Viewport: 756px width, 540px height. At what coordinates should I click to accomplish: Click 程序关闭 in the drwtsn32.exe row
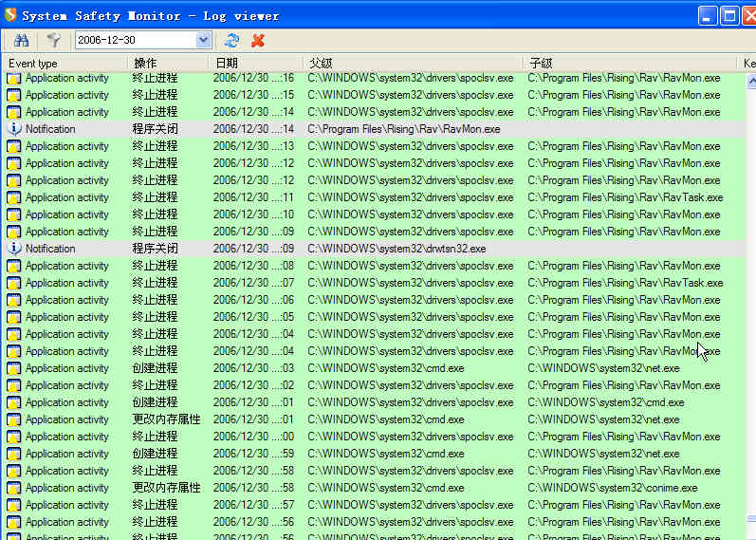(x=156, y=249)
